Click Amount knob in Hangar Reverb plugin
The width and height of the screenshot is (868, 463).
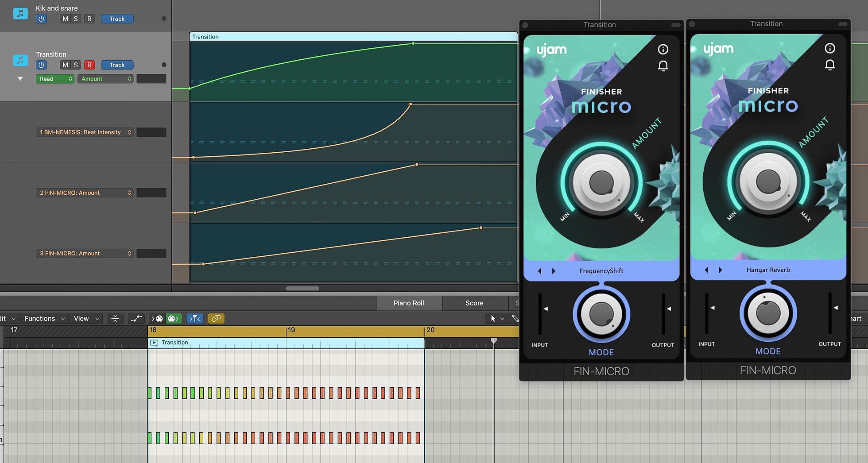coord(768,181)
